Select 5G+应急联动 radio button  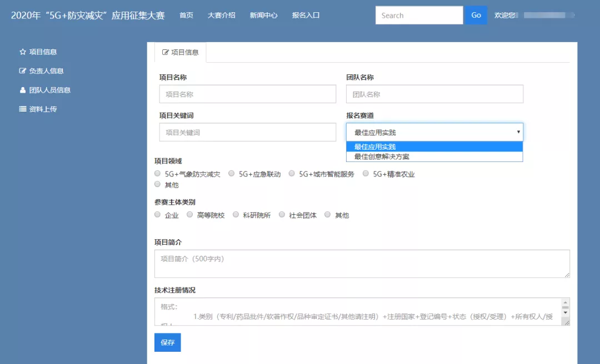231,174
